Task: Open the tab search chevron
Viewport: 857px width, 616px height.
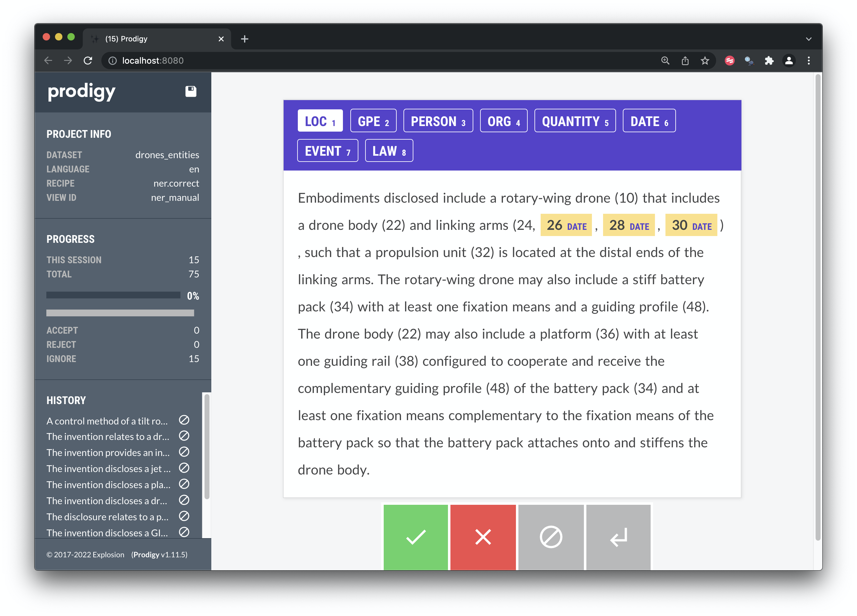Action: pyautogui.click(x=808, y=39)
